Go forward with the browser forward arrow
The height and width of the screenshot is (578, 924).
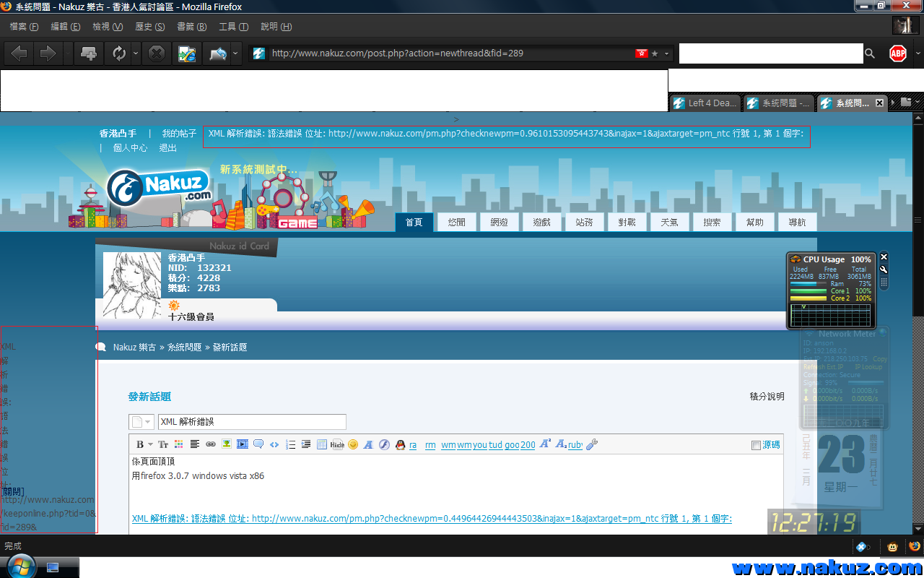pyautogui.click(x=48, y=53)
